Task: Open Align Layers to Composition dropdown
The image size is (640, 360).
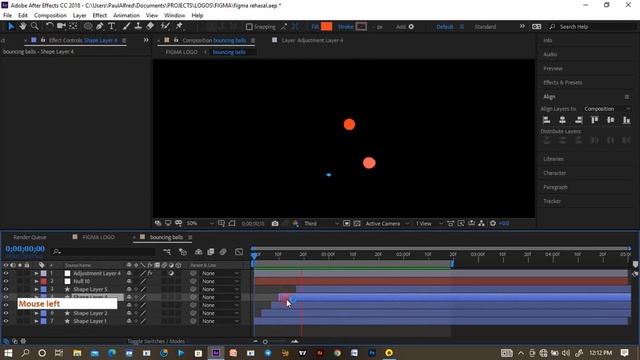Action: point(607,109)
